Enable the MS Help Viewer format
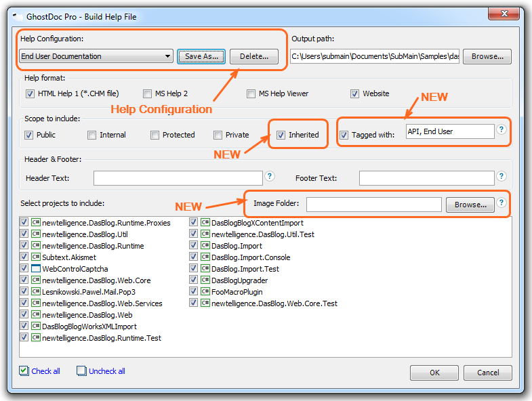Image resolution: width=532 pixels, height=401 pixels. [x=251, y=93]
